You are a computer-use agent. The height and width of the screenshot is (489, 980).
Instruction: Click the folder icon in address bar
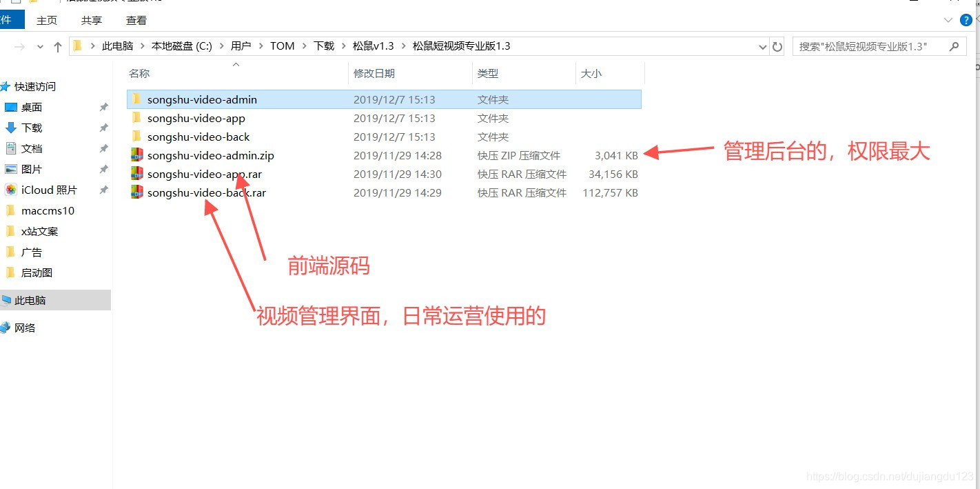click(78, 46)
